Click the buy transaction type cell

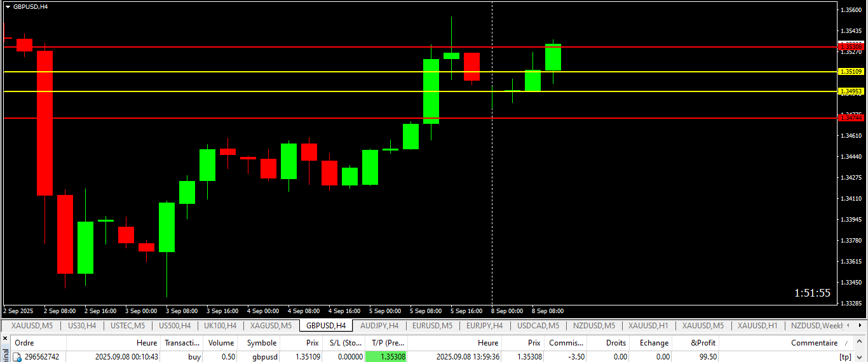(194, 357)
